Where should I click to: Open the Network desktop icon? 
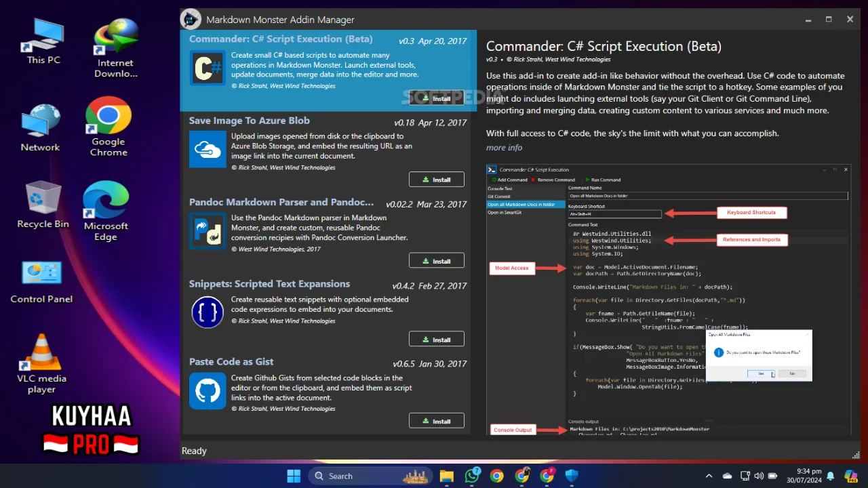[x=40, y=128]
